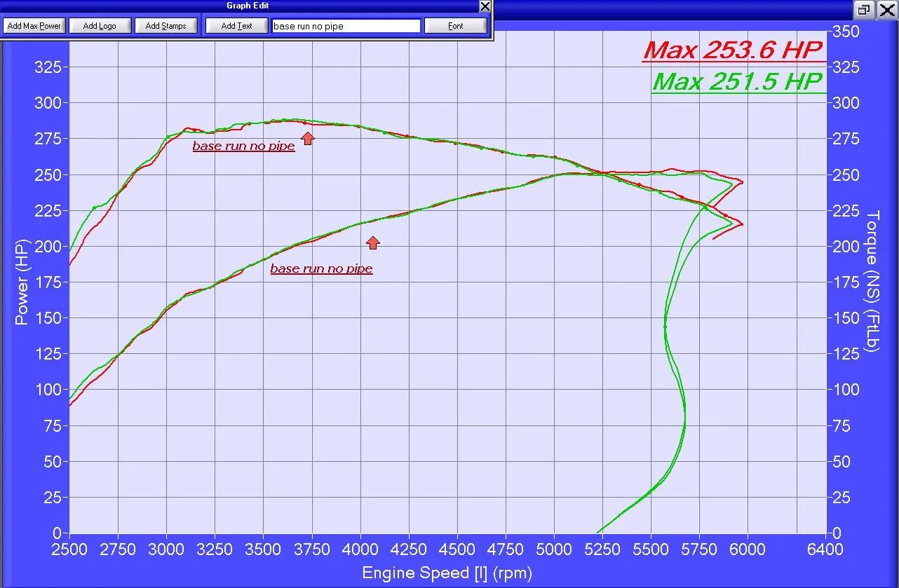Click the window restore icon
Image resolution: width=899 pixels, height=588 pixels.
(864, 10)
